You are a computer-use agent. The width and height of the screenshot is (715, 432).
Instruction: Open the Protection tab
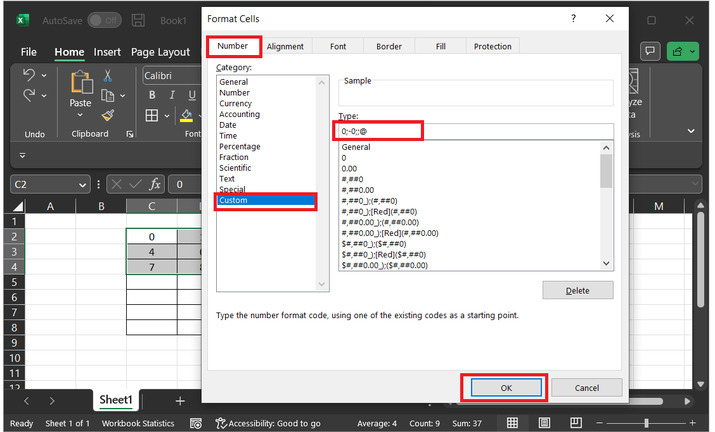click(x=492, y=46)
